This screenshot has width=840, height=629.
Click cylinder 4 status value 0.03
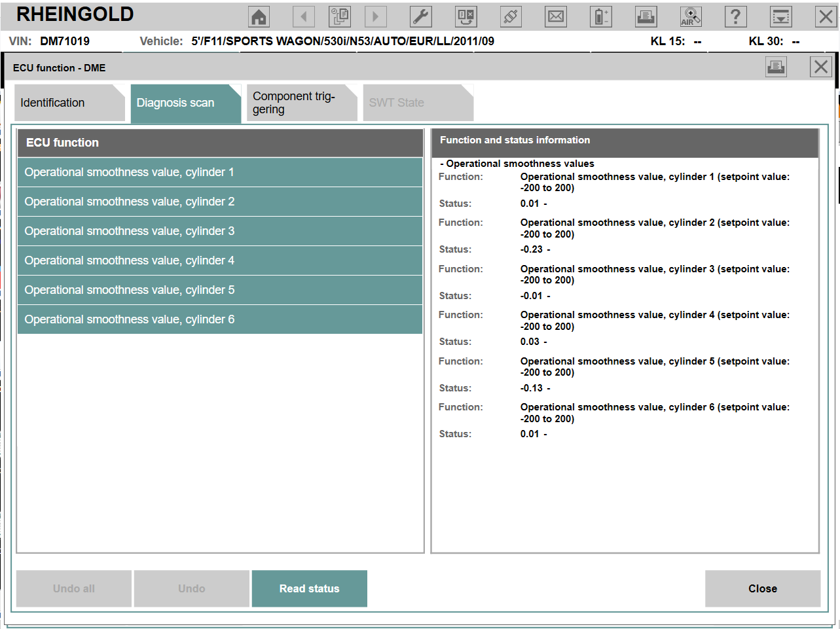pyautogui.click(x=530, y=342)
